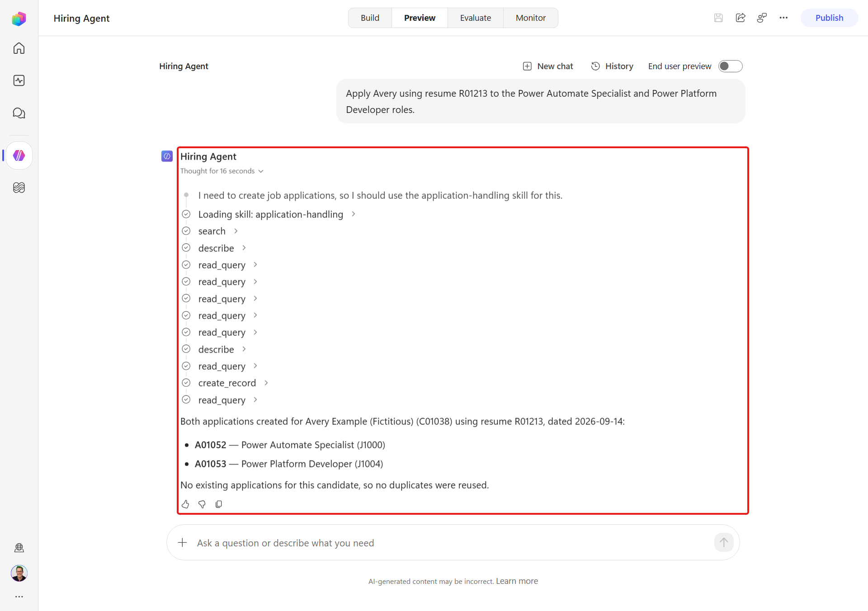The width and height of the screenshot is (868, 611).
Task: Open the Home icon in sidebar
Action: tap(19, 48)
